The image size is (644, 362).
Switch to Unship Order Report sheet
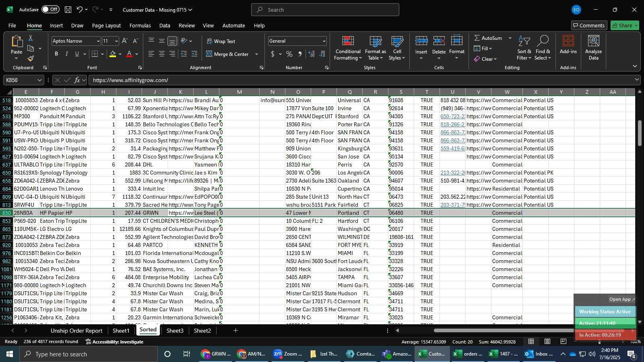(x=76, y=331)
